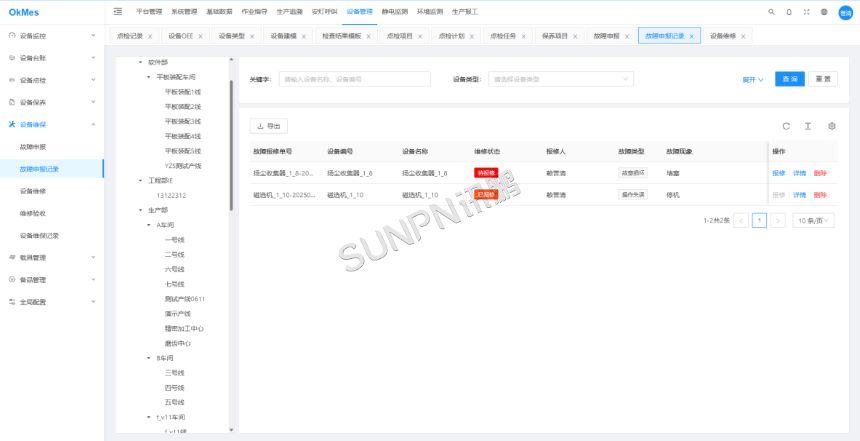The image size is (860, 441).
Task: Close the 设备建模 tab
Action: click(x=303, y=36)
